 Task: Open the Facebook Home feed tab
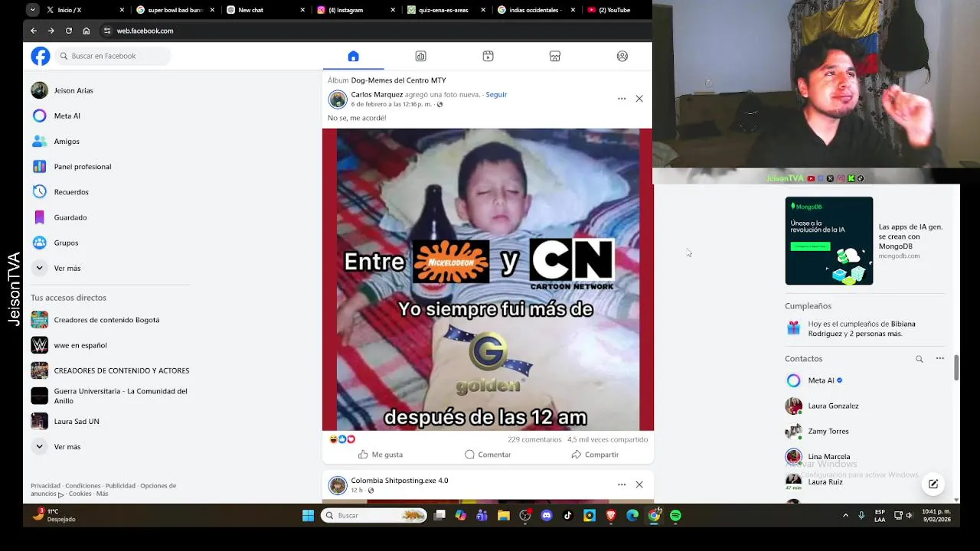[353, 56]
